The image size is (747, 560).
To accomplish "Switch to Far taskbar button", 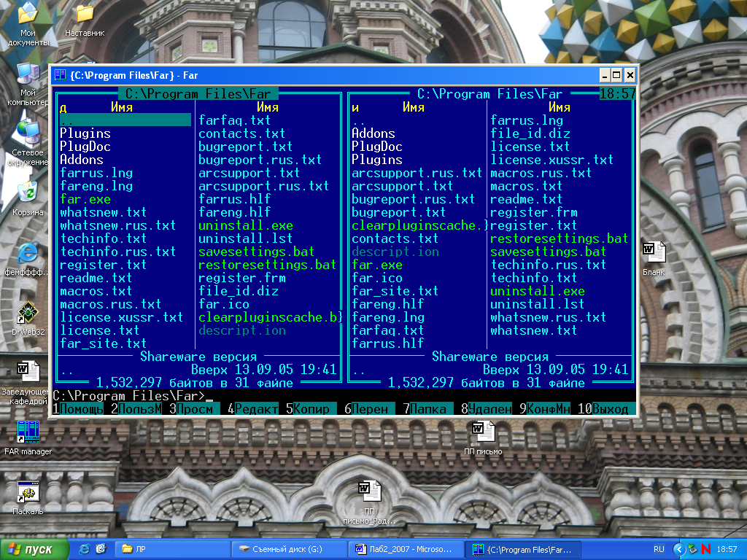I will (x=522, y=549).
